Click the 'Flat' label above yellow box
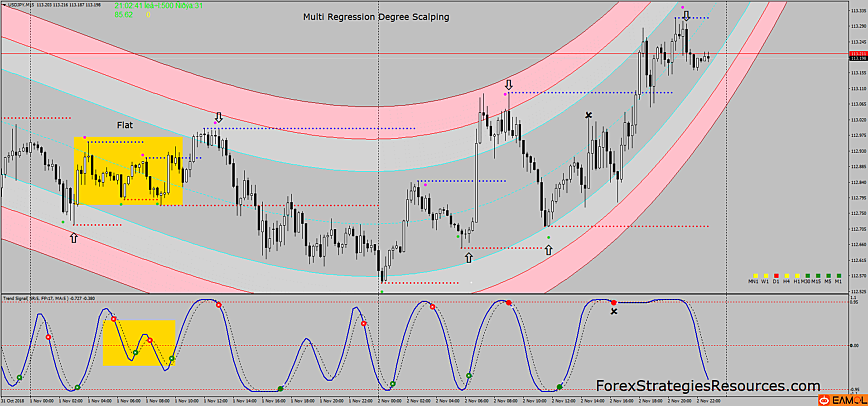The height and width of the screenshot is (406, 868). coord(125,125)
